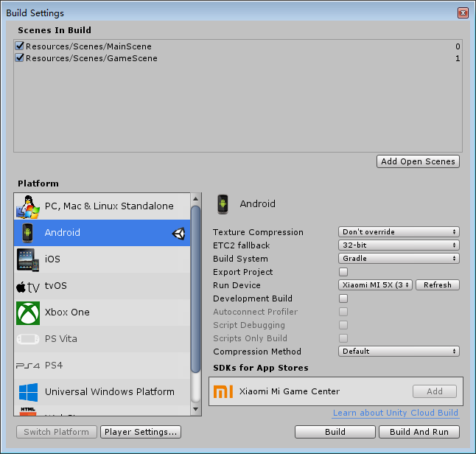Click the Build button
This screenshot has width=476, height=454.
pos(335,432)
